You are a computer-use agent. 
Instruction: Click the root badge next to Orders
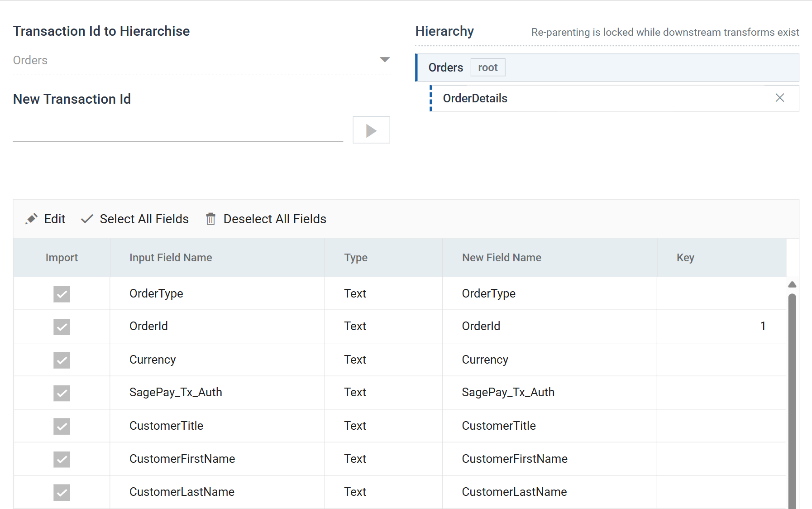488,67
